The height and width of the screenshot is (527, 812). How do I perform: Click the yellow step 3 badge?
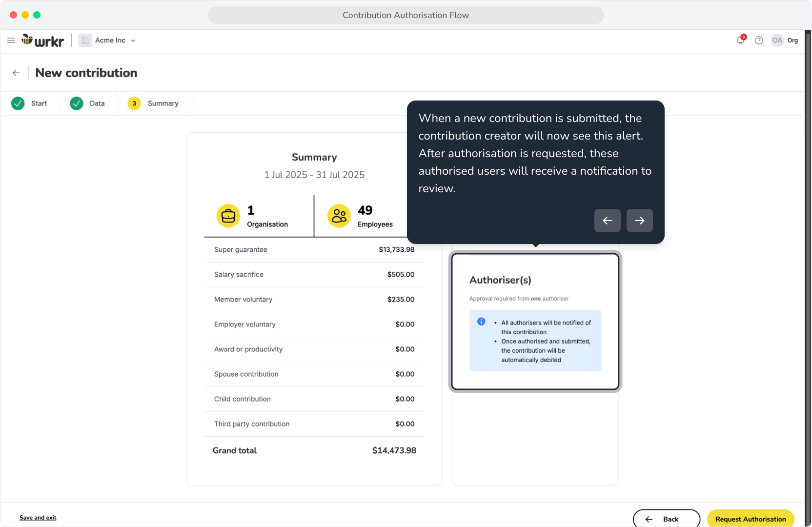(134, 103)
